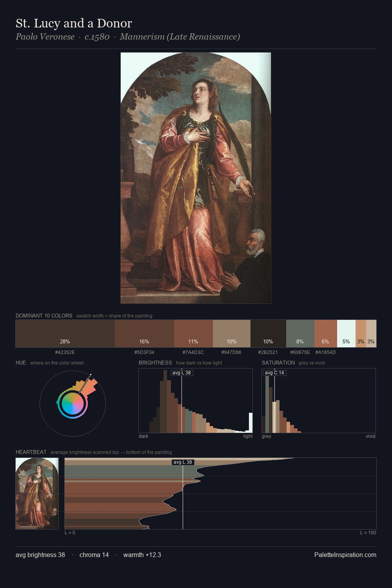Click the L = 100 axis label
Screen dimensions: 392x588
tap(368, 533)
